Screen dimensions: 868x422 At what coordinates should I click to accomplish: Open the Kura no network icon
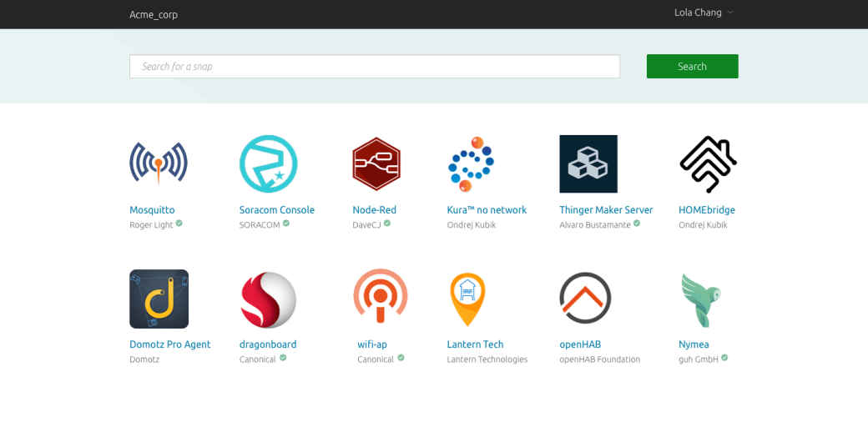tap(471, 163)
